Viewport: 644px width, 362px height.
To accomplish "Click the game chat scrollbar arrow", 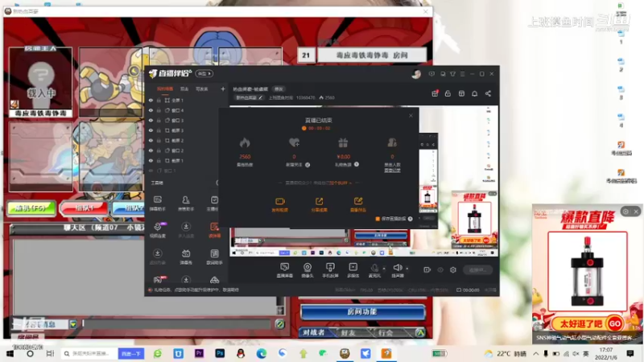I will (280, 310).
